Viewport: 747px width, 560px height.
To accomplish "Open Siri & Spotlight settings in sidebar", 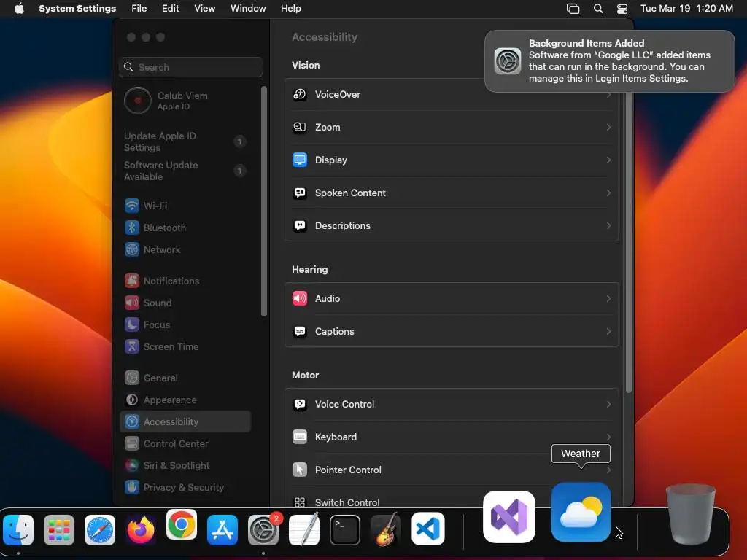I will [185, 466].
